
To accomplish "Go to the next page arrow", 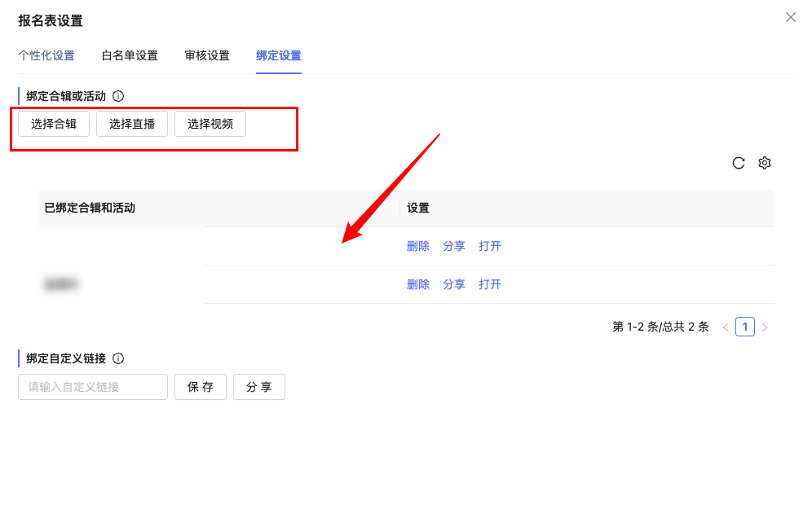I will click(x=765, y=327).
